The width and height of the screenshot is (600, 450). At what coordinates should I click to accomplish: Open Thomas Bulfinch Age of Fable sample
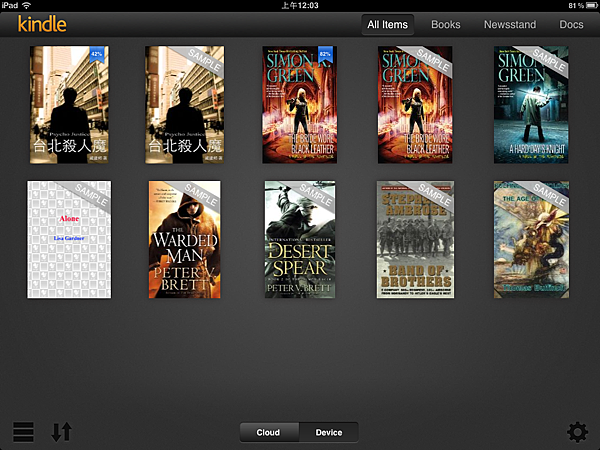coord(531,240)
